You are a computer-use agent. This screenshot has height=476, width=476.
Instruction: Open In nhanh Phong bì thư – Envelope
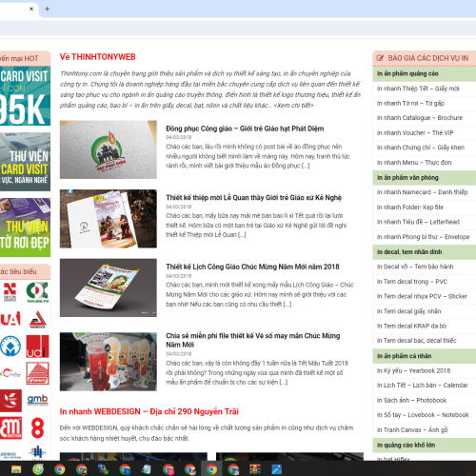[423, 237]
